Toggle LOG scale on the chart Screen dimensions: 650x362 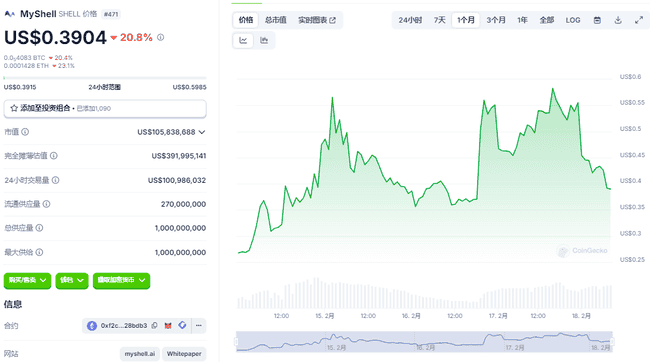pyautogui.click(x=573, y=20)
